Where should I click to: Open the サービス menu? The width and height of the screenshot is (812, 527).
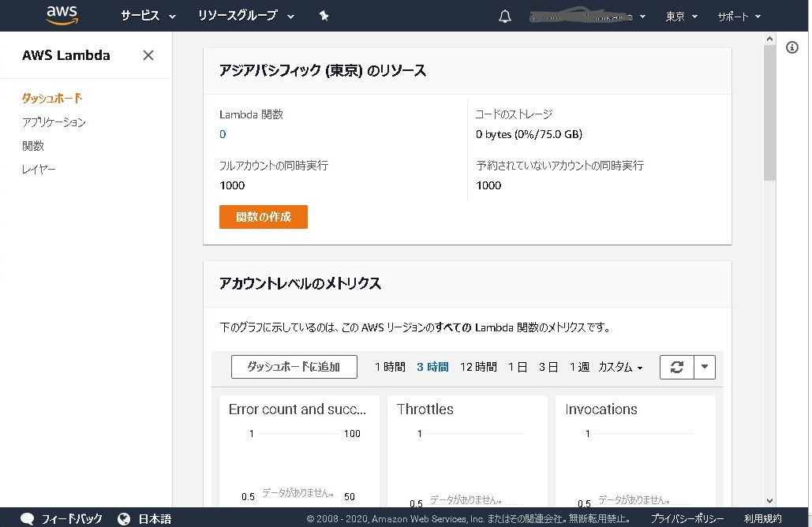pos(140,14)
